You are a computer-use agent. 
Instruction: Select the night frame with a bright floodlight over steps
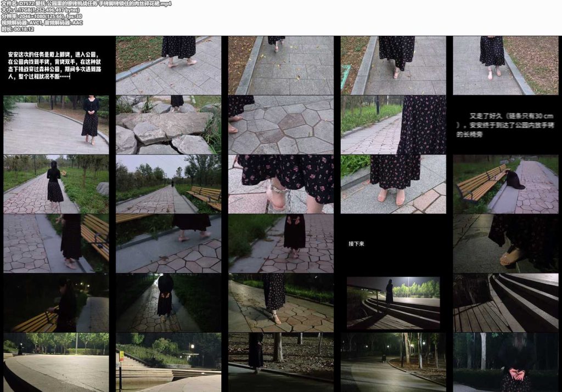pos(393,303)
